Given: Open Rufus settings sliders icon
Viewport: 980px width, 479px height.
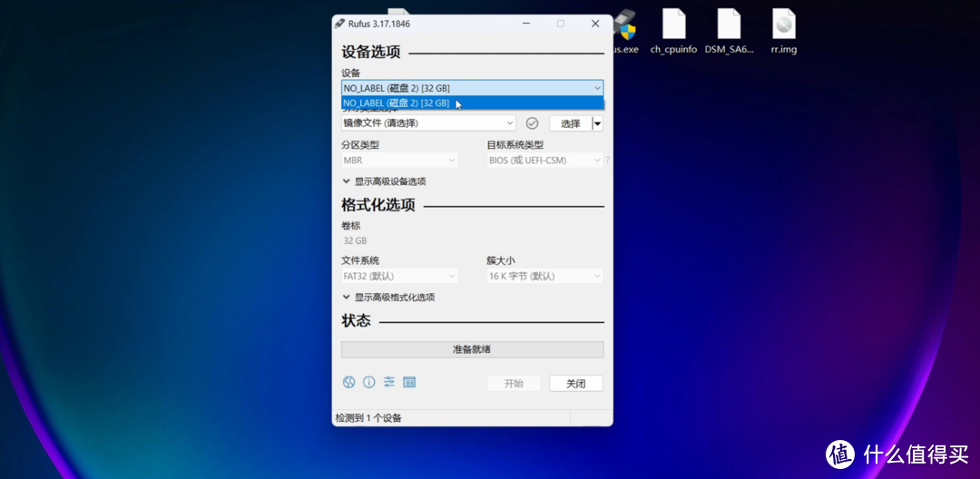Looking at the screenshot, I should (389, 382).
